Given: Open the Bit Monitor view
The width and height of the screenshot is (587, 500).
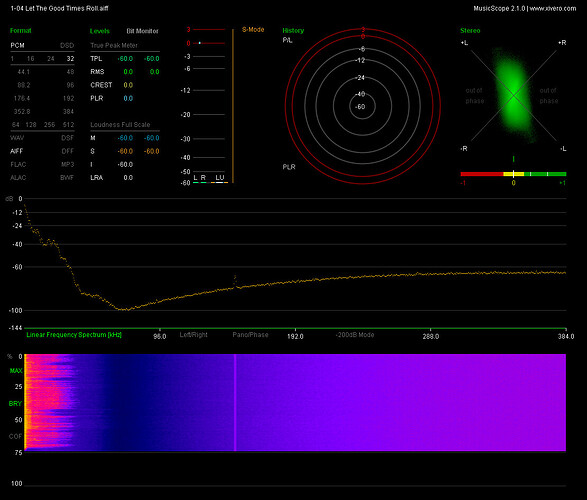Looking at the screenshot, I should 142,31.
